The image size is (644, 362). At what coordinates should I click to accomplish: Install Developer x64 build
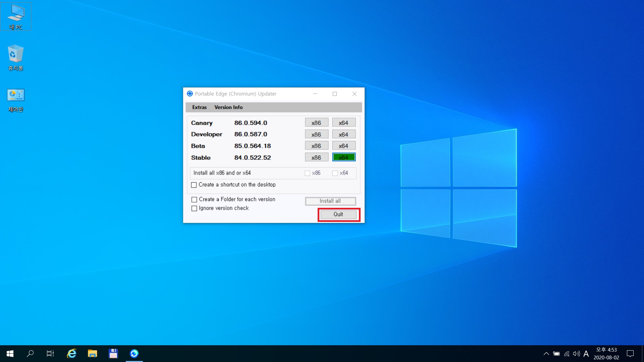point(344,134)
